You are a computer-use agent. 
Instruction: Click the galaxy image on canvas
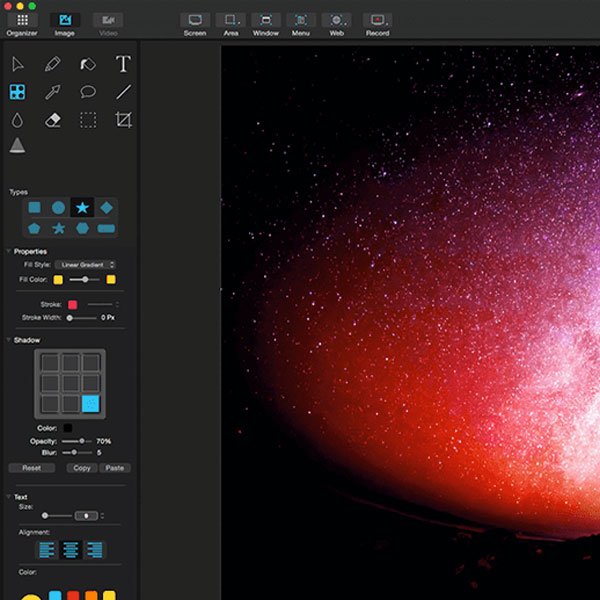(x=410, y=323)
